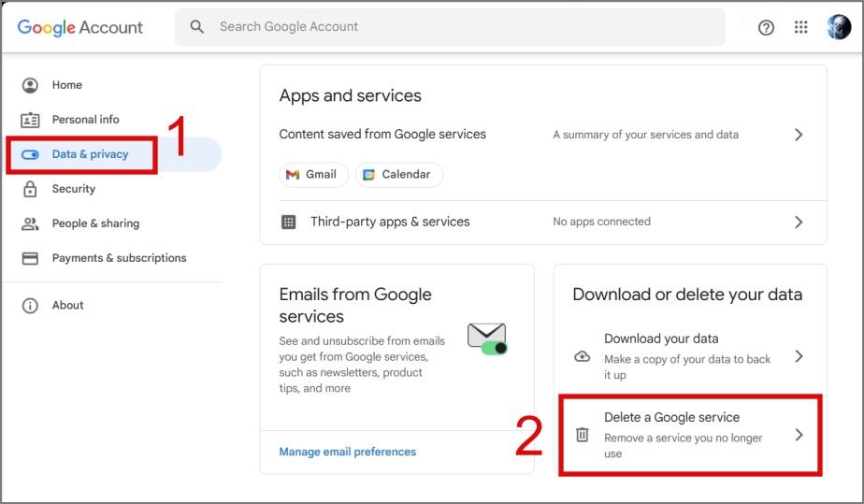
Task: Click the search magnifier icon
Action: [x=196, y=26]
